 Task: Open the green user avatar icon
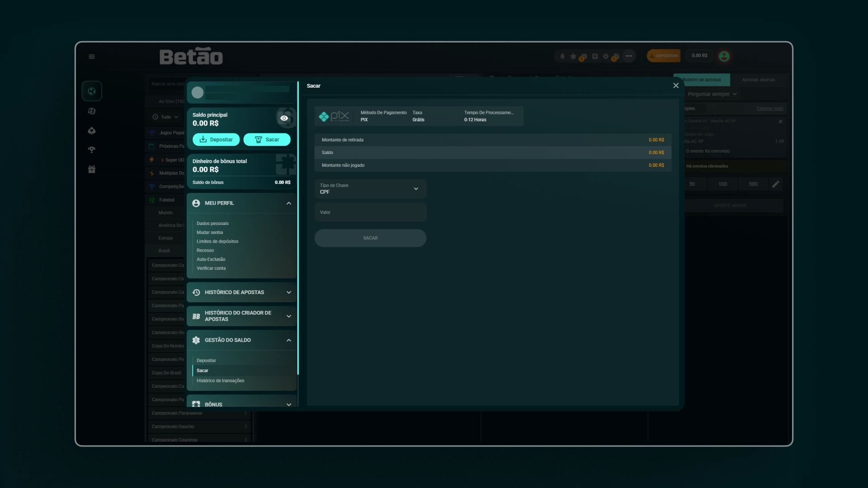coord(724,56)
